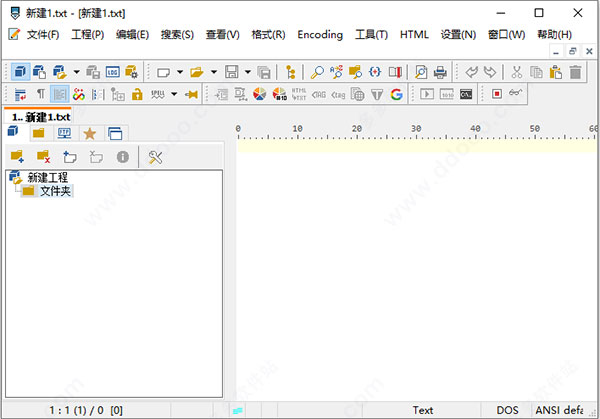
Task: Switch to the FTP monitor side-panel tab
Action: point(64,133)
